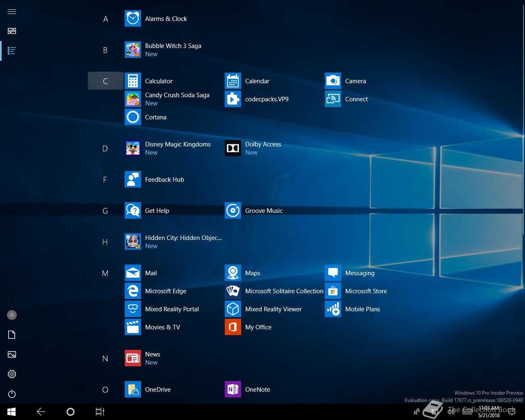The image size is (525, 420).
Task: Open Hidden City app icon
Action: click(x=133, y=242)
